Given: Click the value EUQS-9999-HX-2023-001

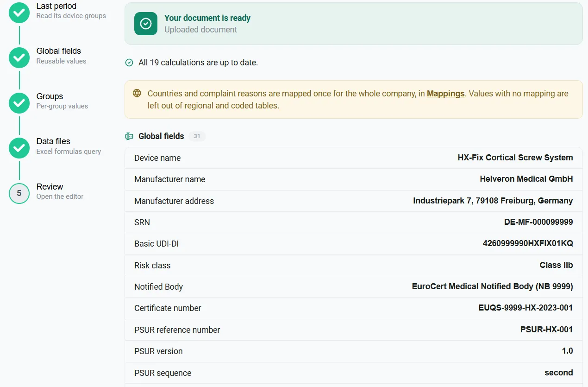Looking at the screenshot, I should (x=525, y=308).
